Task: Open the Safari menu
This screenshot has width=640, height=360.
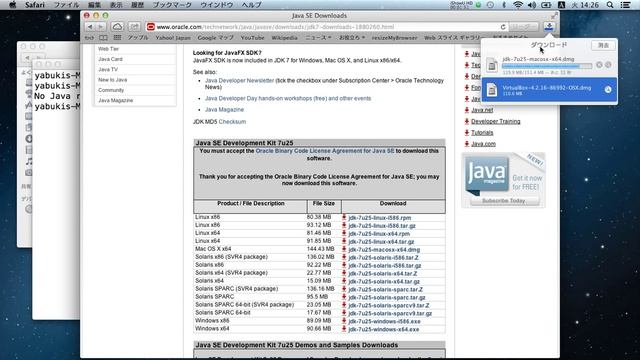Action: pyautogui.click(x=35, y=5)
